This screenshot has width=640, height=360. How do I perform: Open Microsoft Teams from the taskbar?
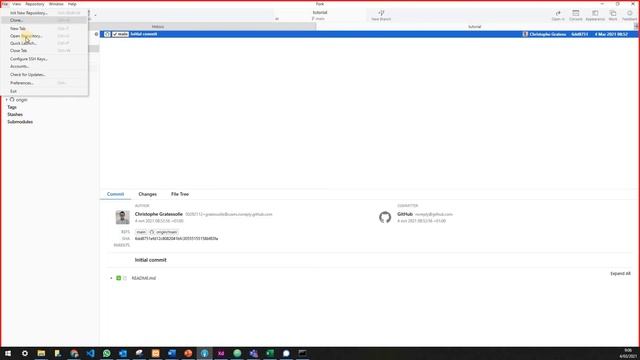[x=253, y=353]
